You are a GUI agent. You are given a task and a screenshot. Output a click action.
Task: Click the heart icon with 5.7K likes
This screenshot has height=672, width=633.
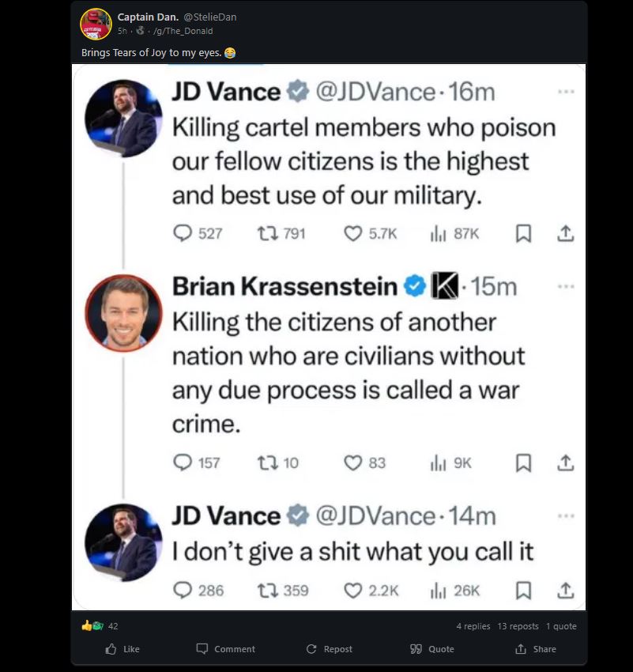click(353, 233)
